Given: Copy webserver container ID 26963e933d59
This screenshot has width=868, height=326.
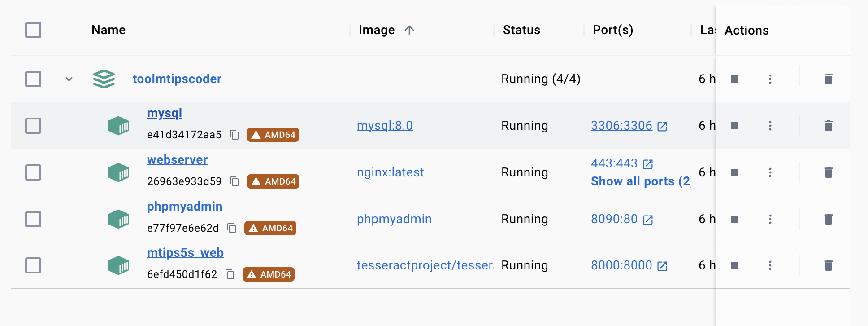Looking at the screenshot, I should (234, 181).
